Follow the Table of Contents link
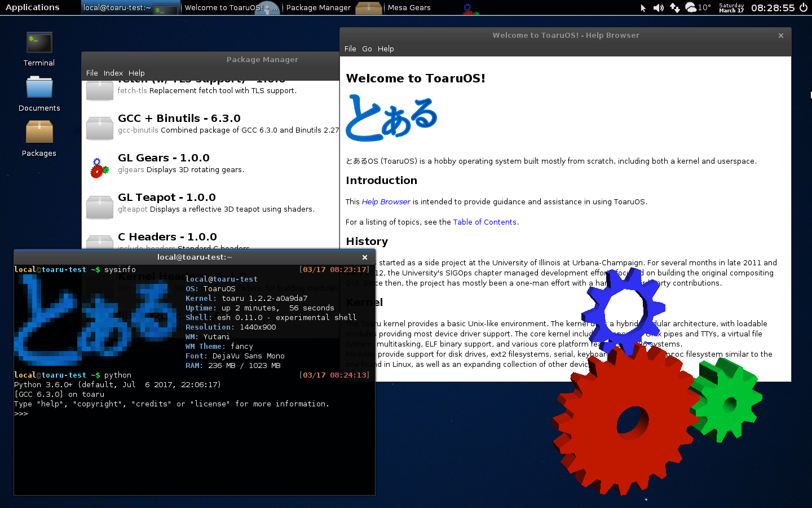This screenshot has width=812, height=508. [x=484, y=222]
